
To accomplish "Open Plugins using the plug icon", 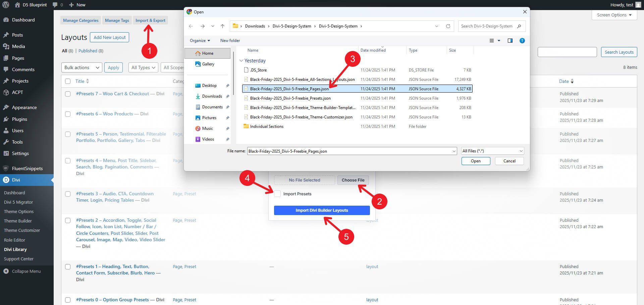I will point(7,119).
